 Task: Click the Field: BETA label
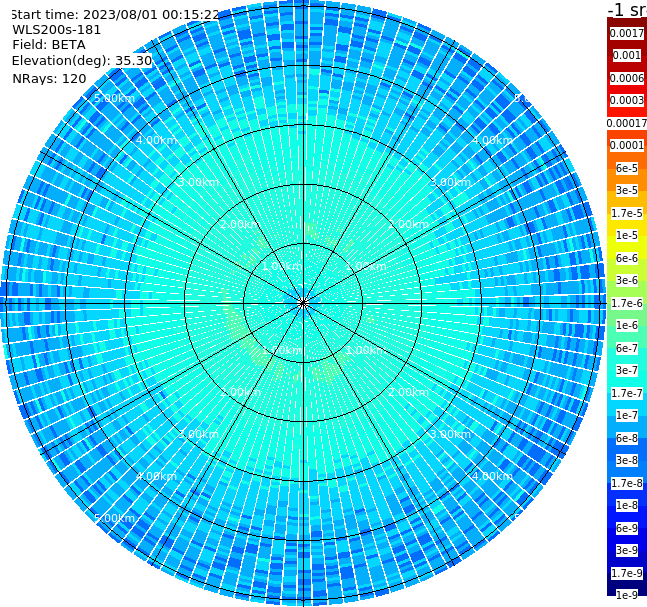[49, 45]
